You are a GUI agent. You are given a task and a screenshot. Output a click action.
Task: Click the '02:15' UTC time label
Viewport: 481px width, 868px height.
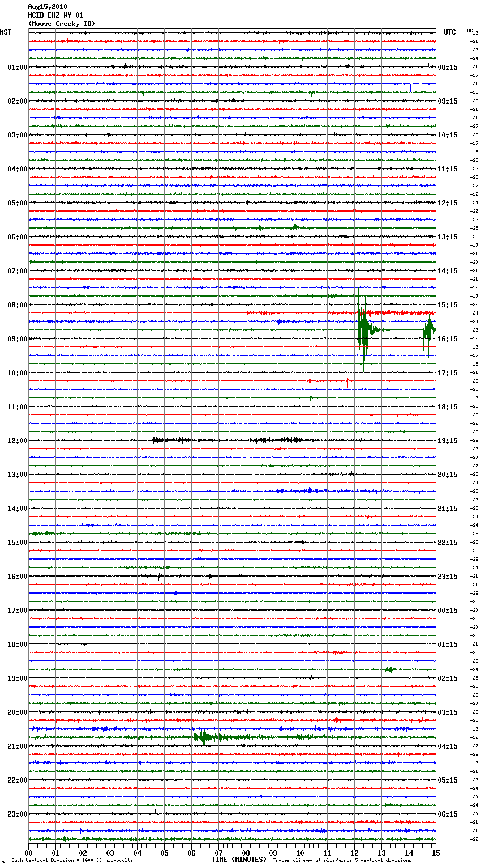[448, 678]
